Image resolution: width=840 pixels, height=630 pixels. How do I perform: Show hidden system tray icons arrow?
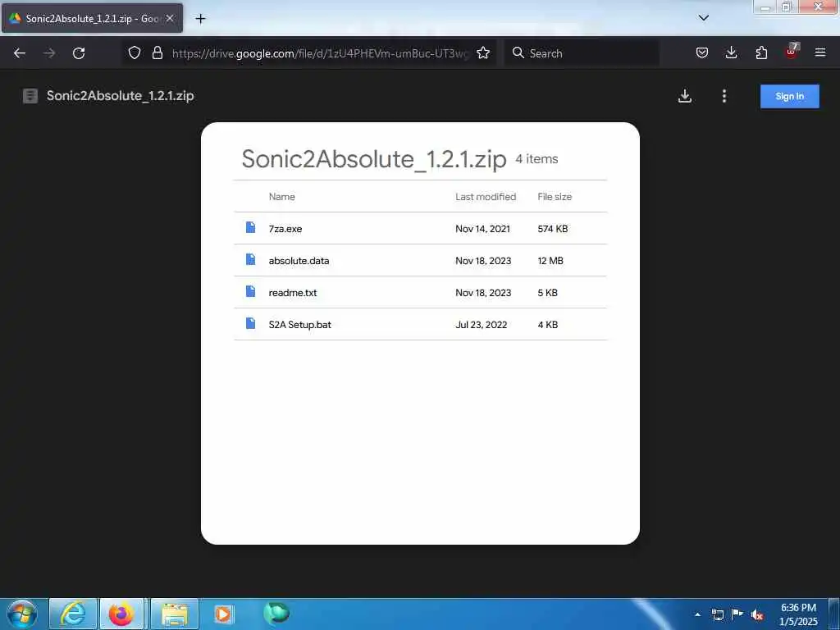click(x=697, y=614)
